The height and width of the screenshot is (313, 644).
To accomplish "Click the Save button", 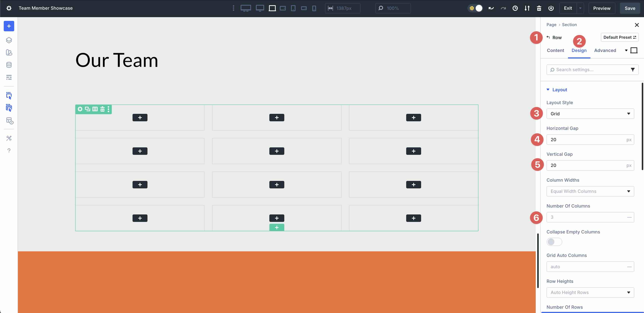I will click(629, 8).
